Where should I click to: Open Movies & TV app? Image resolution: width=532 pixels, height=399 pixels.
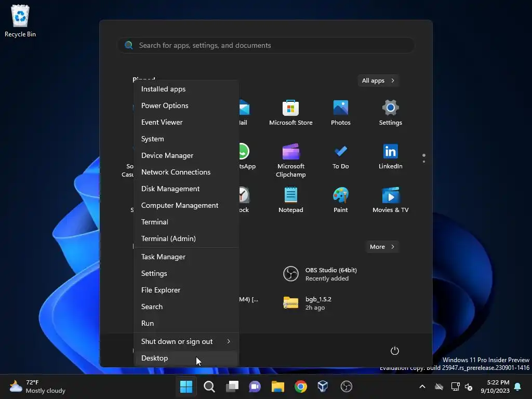391,200
